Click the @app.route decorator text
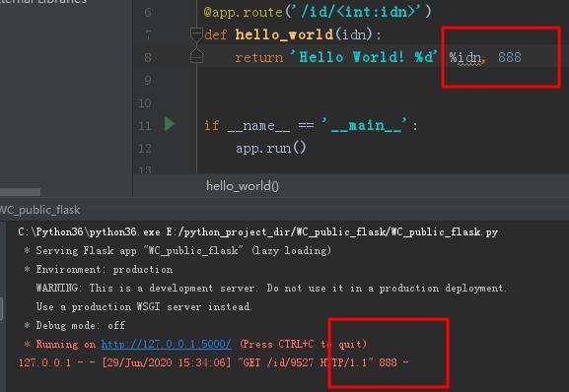This screenshot has height=392, width=569. click(244, 13)
